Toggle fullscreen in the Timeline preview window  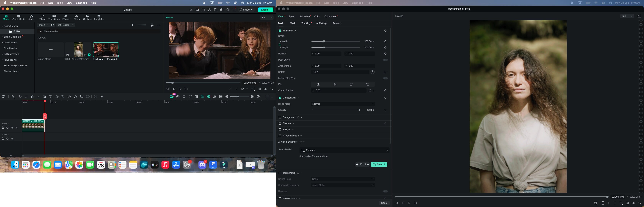click(640, 203)
